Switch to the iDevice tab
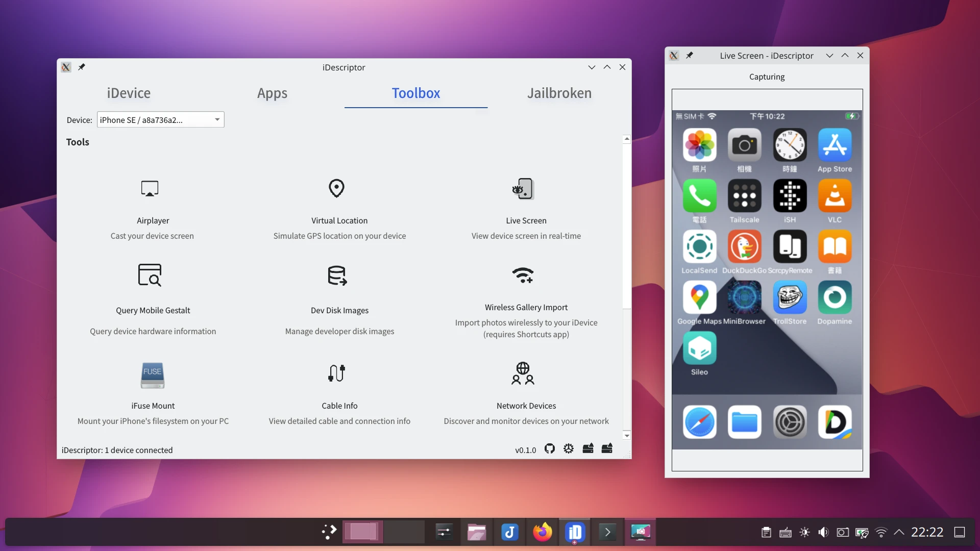 [129, 93]
